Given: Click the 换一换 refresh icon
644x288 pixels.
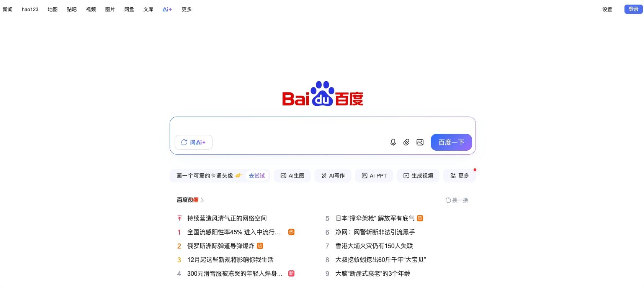Looking at the screenshot, I should [x=448, y=200].
